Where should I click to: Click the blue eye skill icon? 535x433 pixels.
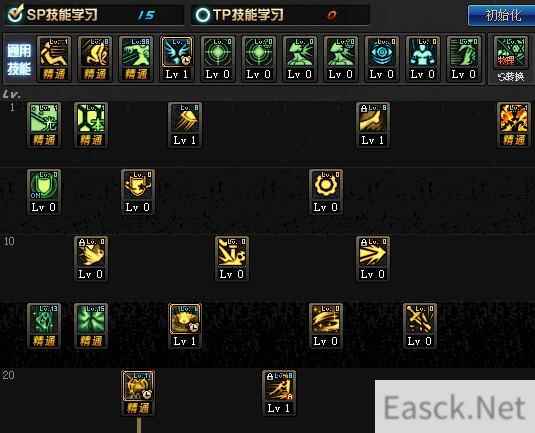(382, 59)
